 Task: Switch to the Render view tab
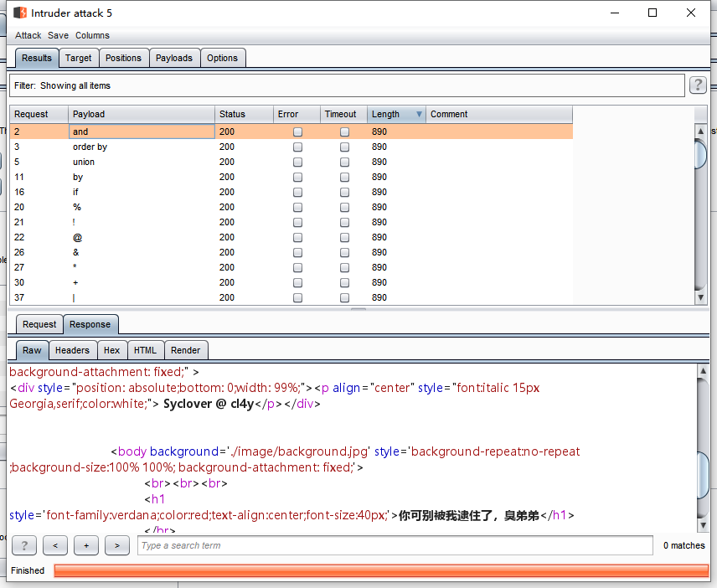pos(186,350)
